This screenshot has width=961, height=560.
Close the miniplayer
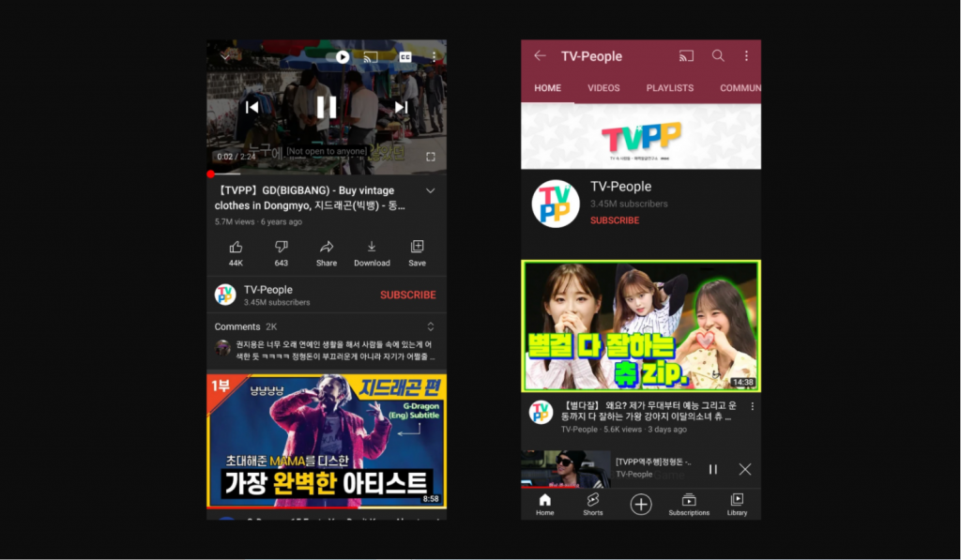744,469
